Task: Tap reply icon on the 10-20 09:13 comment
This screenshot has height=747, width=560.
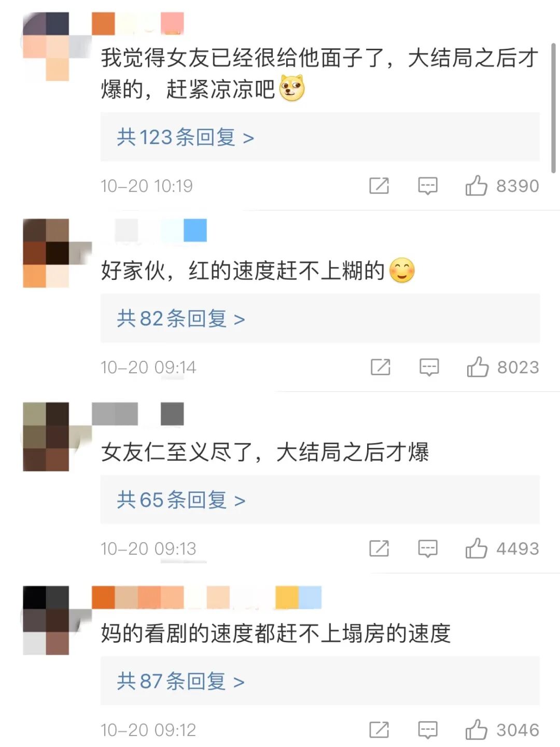Action: 428,548
